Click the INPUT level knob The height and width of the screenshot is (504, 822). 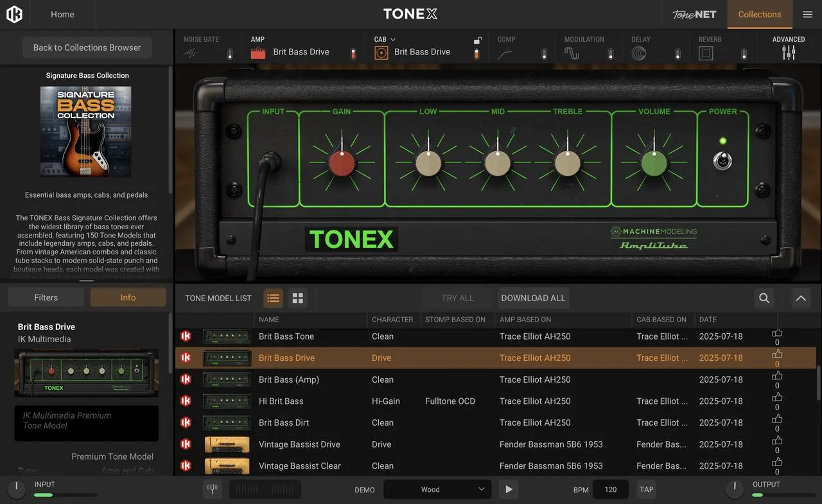(x=17, y=489)
